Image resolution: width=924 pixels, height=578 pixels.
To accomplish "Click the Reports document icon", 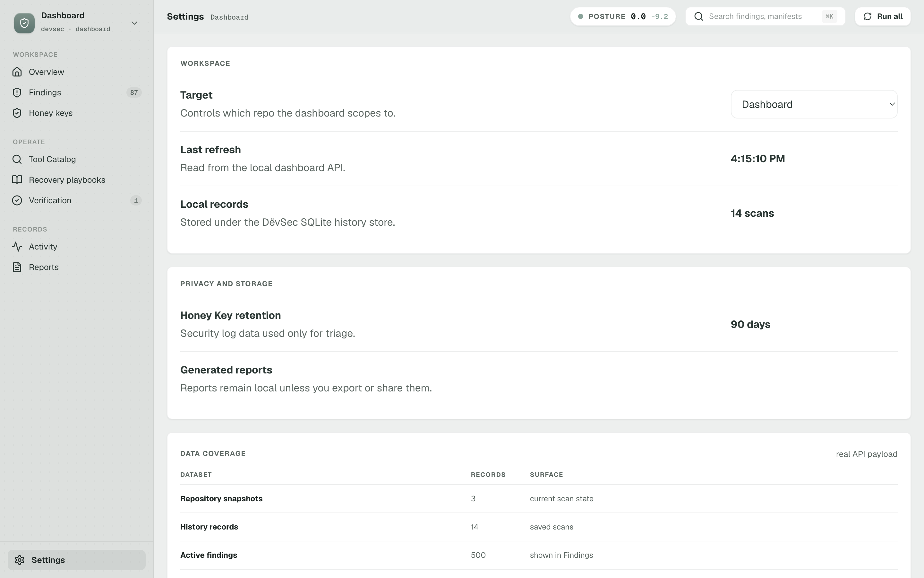I will coord(17,267).
